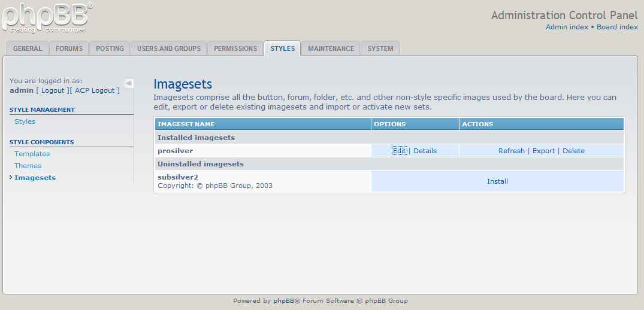The image size is (644, 310).
Task: Switch to the Forums tab
Action: click(x=69, y=48)
